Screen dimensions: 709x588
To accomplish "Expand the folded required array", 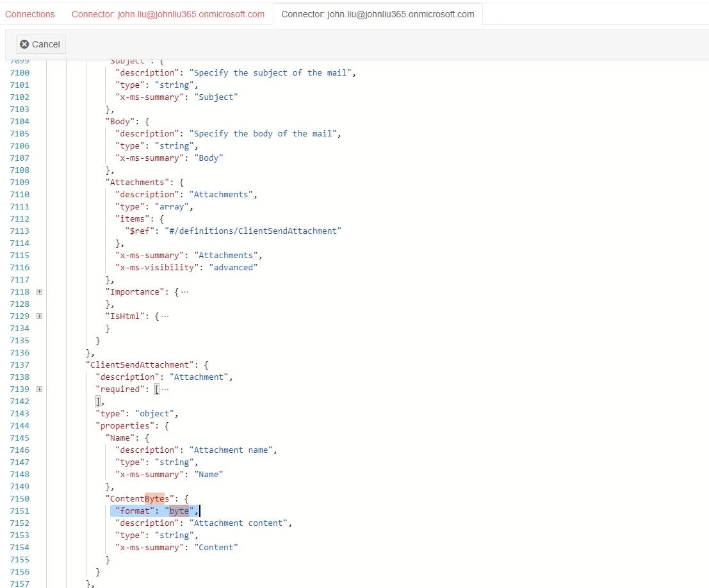I will click(40, 389).
